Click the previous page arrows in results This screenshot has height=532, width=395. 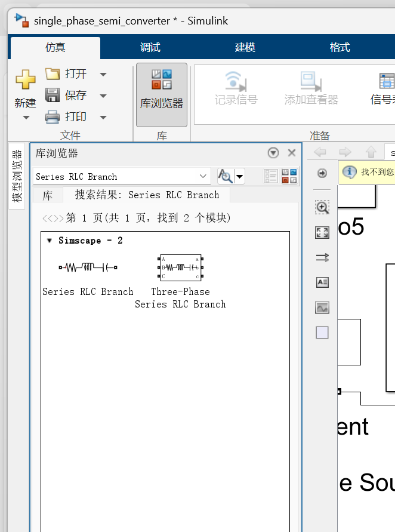48,218
